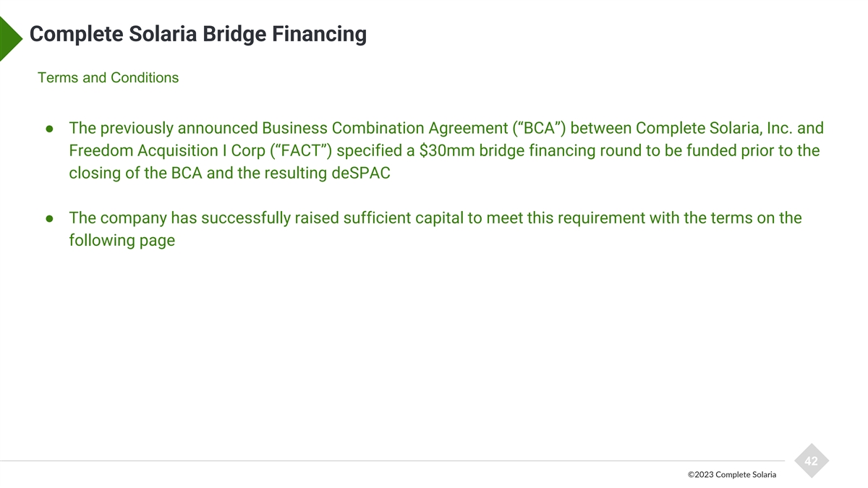868x488 pixels.
Task: Click the Terms and Conditions subtitle
Action: tap(108, 77)
